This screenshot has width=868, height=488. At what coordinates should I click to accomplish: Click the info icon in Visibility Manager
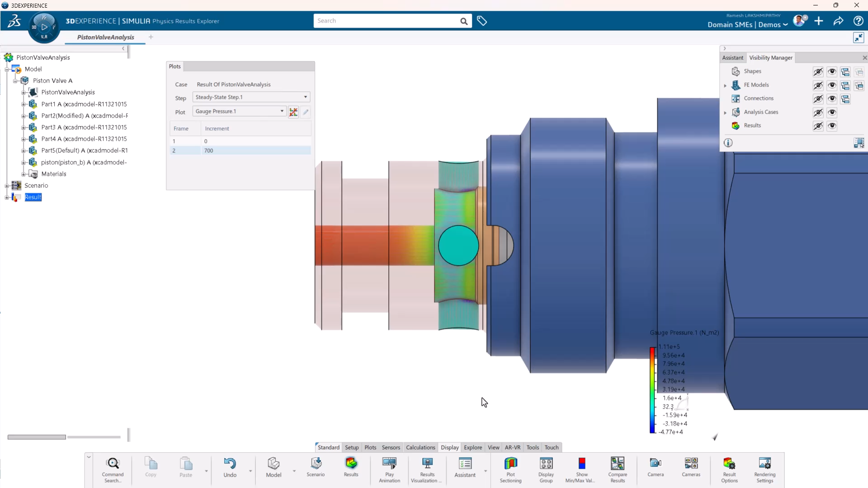point(728,143)
